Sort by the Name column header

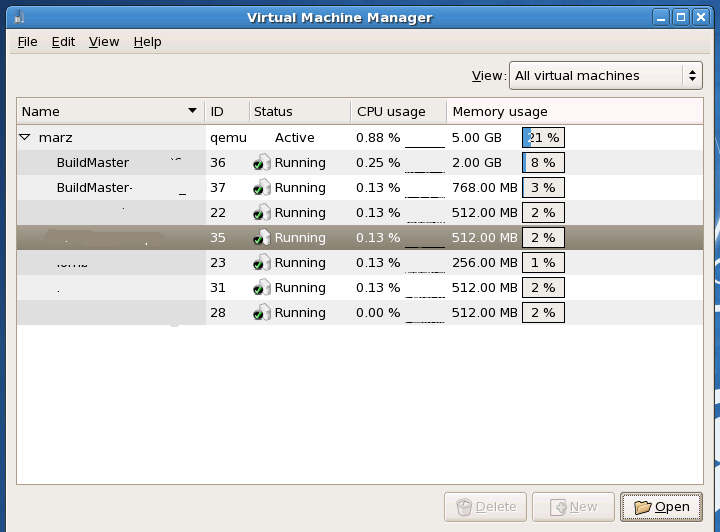click(109, 111)
